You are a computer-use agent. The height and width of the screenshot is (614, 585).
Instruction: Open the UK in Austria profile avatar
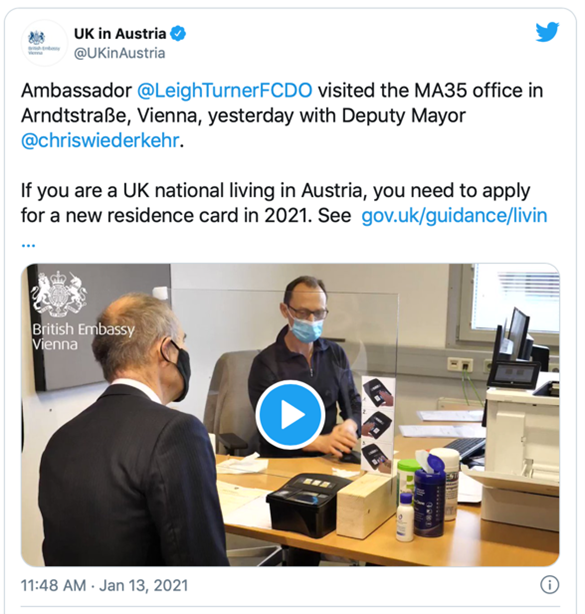(44, 43)
